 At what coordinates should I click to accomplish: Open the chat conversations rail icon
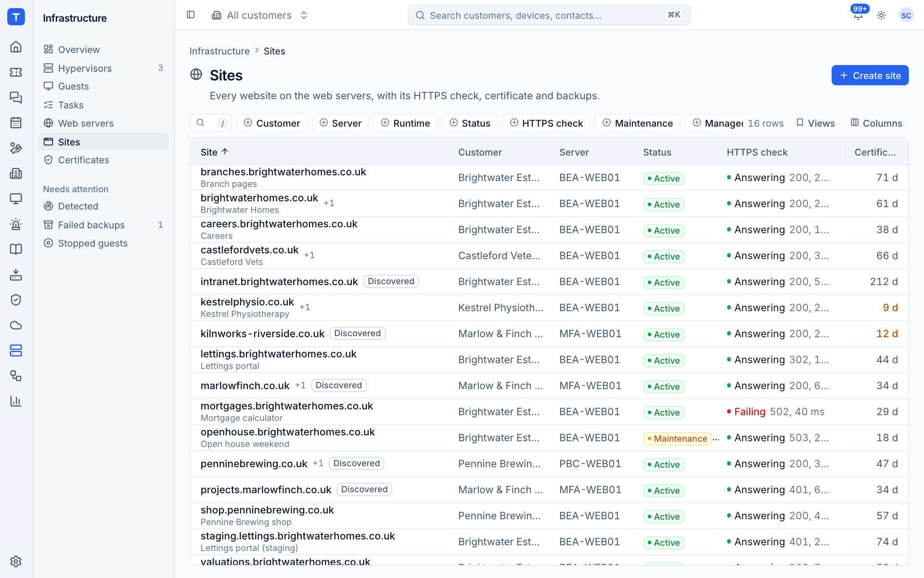point(16,97)
